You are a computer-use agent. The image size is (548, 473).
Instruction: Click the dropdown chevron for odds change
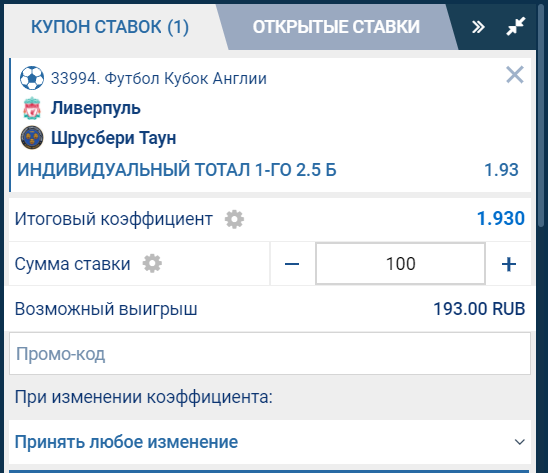(x=520, y=442)
